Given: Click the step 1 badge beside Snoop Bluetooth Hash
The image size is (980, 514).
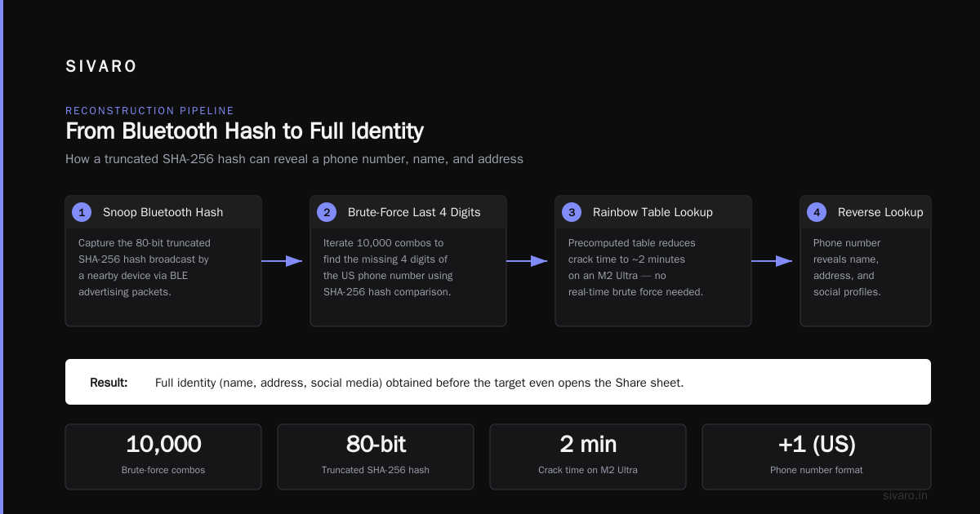Looking at the screenshot, I should click(82, 212).
